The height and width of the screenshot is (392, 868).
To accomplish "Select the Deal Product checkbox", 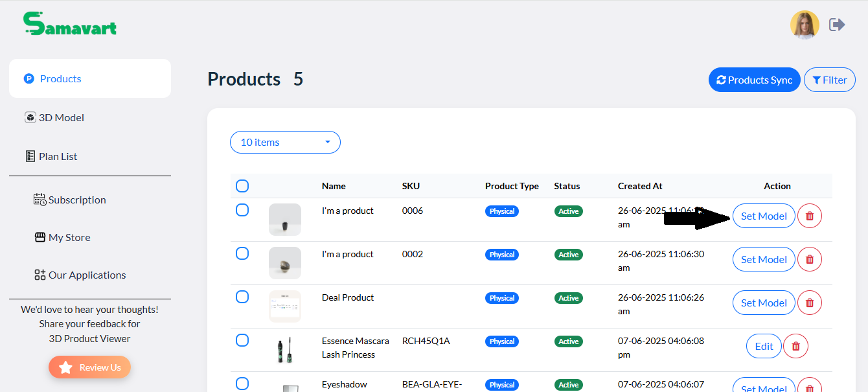I will point(242,297).
